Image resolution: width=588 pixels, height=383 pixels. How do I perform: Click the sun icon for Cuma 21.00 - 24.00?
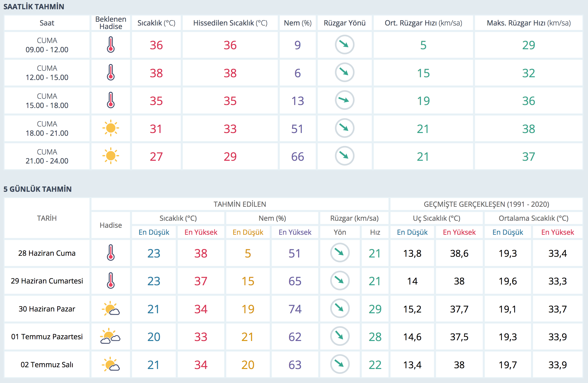[111, 156]
